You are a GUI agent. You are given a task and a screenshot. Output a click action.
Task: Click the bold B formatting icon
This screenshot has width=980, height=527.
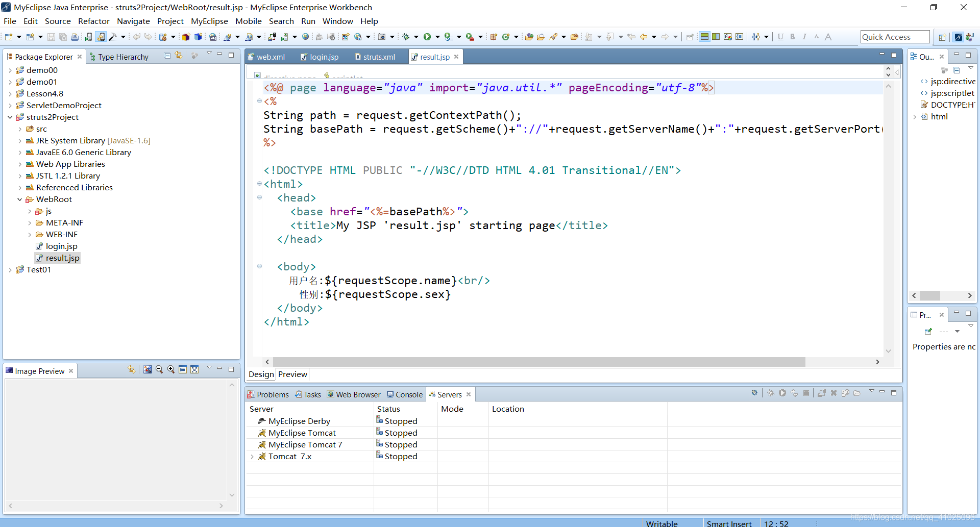(792, 37)
